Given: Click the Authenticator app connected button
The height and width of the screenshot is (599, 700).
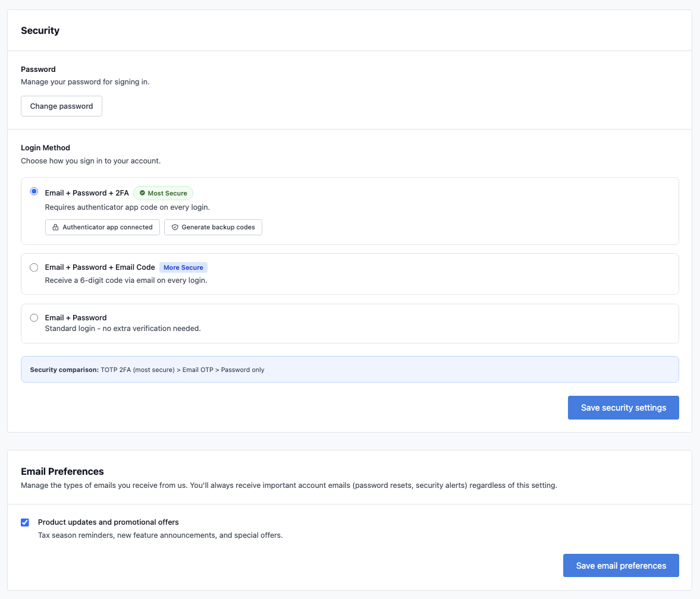Looking at the screenshot, I should [102, 227].
